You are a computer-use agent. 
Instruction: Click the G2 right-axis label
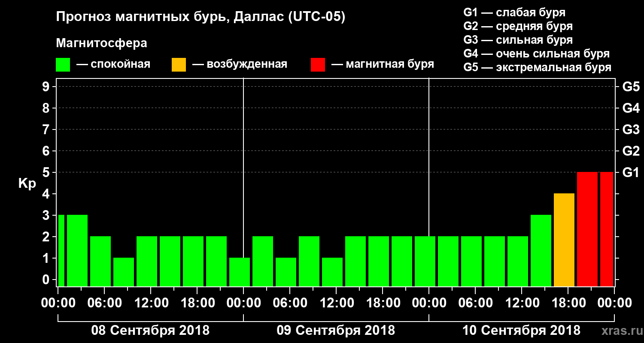(x=631, y=151)
